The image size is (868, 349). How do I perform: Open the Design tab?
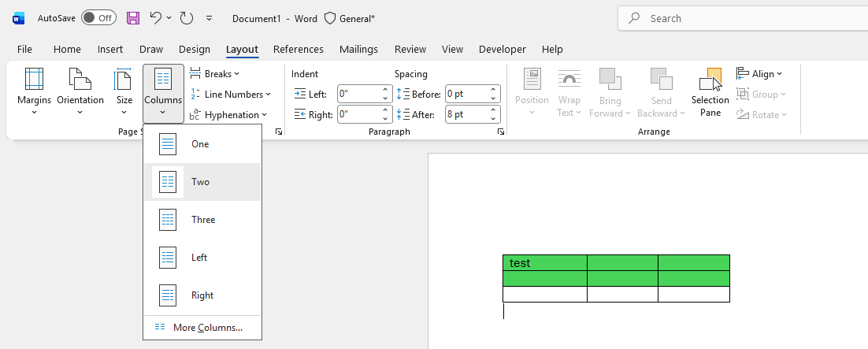click(x=195, y=50)
